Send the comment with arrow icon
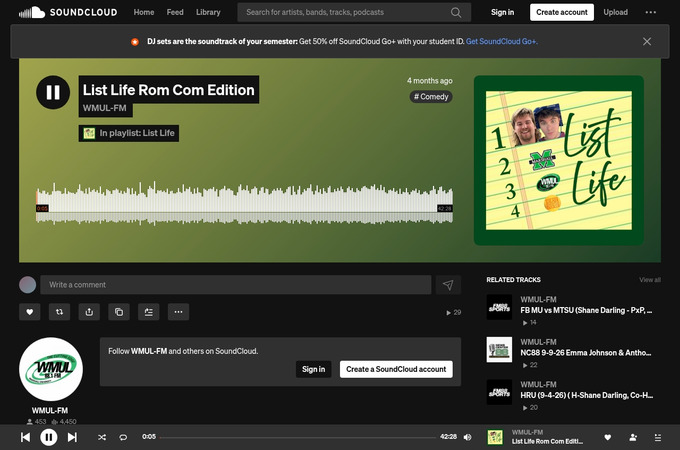The image size is (680, 450). [x=448, y=285]
